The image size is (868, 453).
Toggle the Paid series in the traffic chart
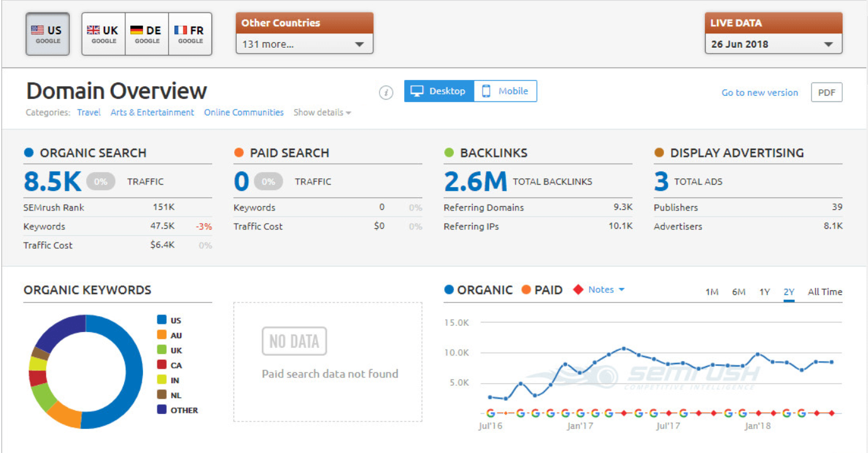pos(542,290)
